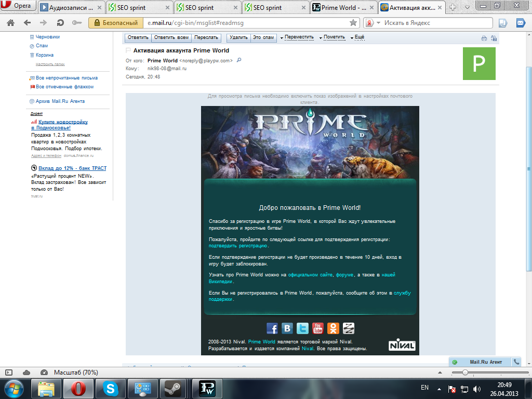Click the Odnoklassniki icon in email
Image resolution: width=532 pixels, height=399 pixels.
coord(333,328)
